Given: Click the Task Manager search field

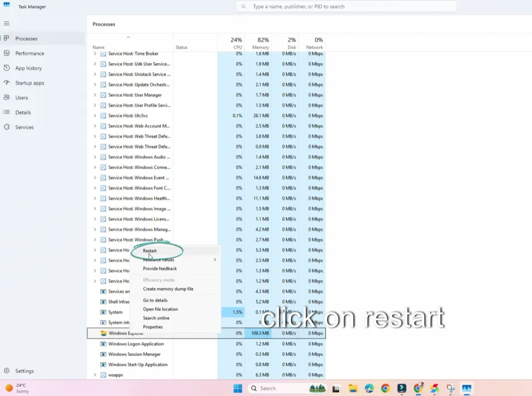Looking at the screenshot, I should click(x=346, y=6).
